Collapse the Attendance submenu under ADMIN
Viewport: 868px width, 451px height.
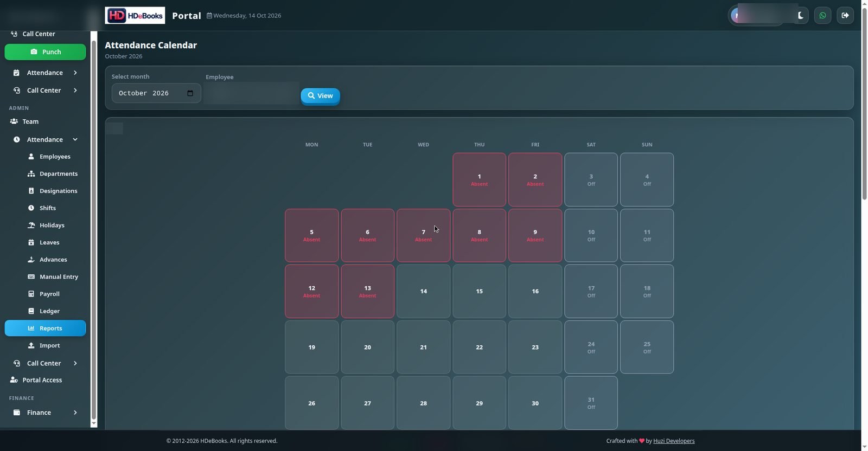click(45, 140)
